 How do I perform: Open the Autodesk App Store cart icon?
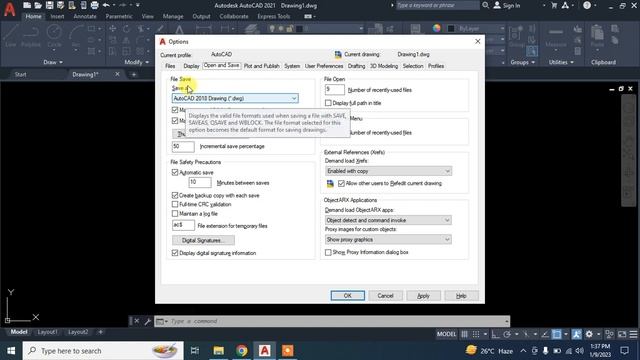554,5
